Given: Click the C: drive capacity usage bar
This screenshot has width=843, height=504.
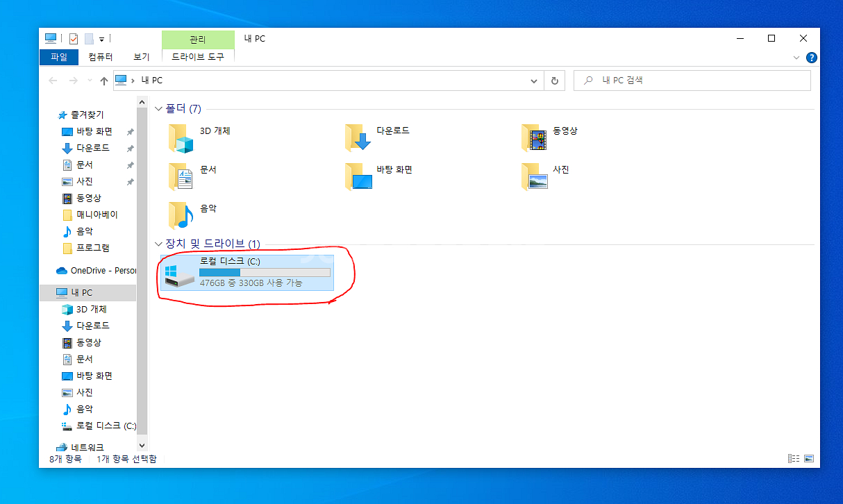Looking at the screenshot, I should 265,272.
